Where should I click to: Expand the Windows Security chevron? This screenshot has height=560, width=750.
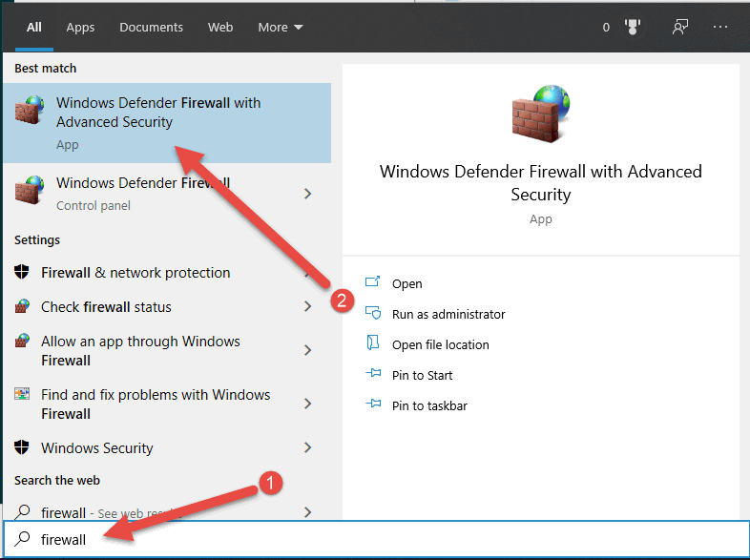307,447
